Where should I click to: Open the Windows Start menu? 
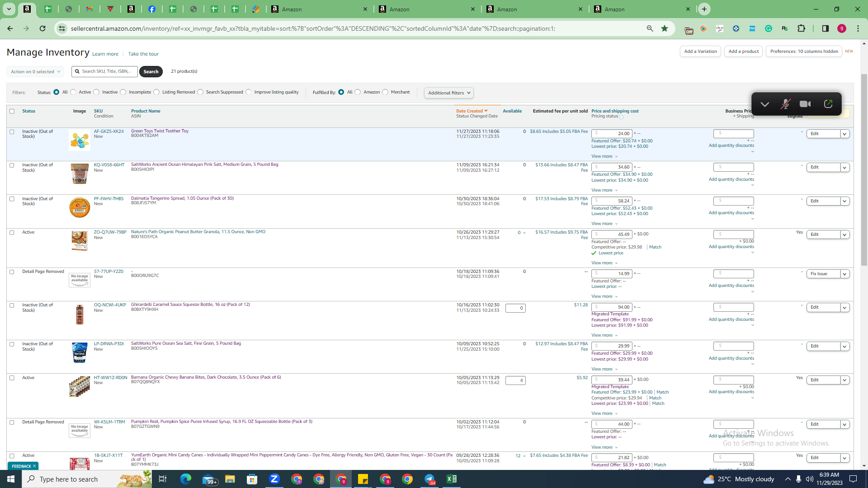(x=11, y=479)
